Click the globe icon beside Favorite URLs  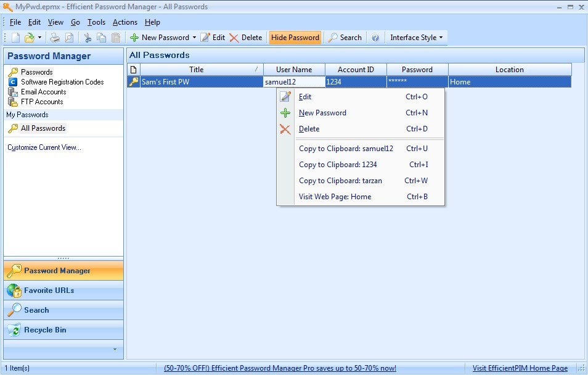14,291
